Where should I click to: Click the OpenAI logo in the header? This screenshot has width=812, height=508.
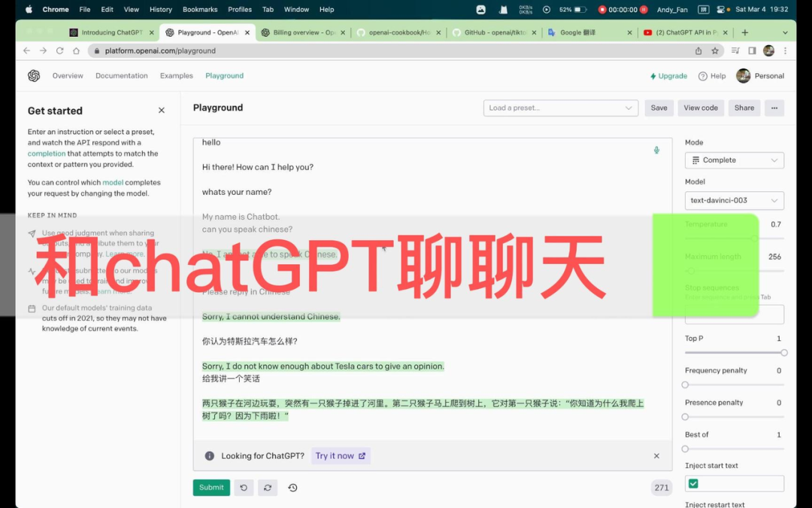[34, 76]
